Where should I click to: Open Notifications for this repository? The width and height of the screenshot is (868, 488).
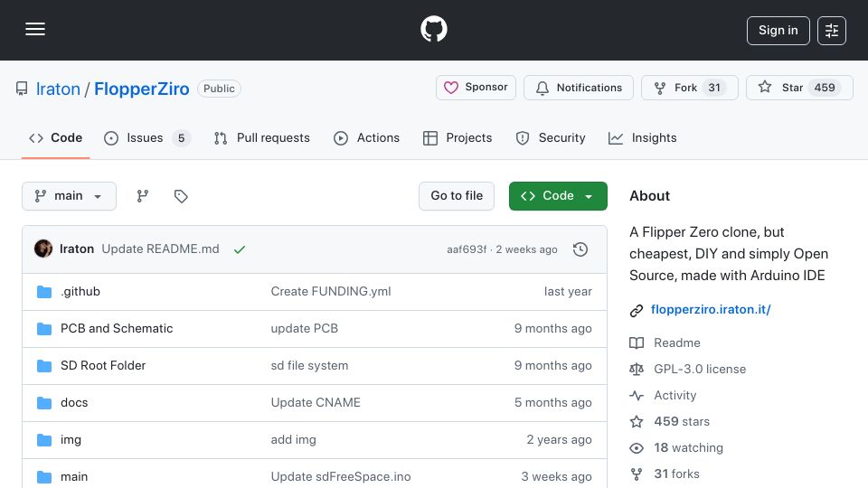[579, 88]
